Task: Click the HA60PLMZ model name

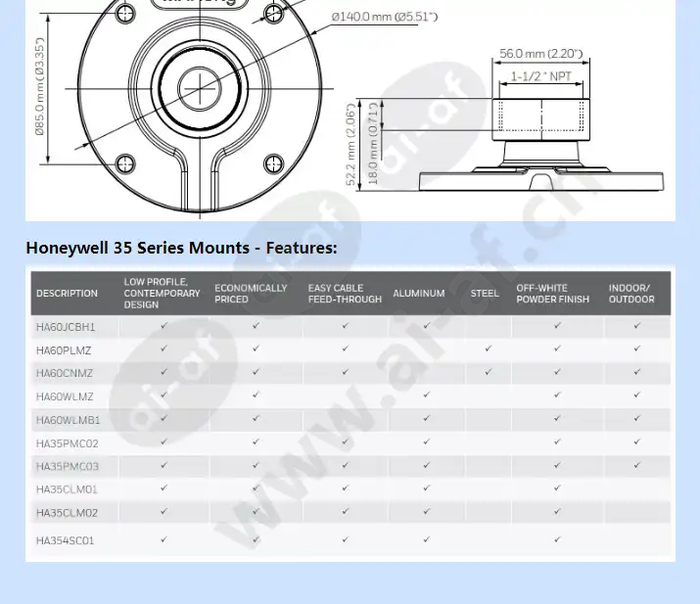Action: point(64,350)
